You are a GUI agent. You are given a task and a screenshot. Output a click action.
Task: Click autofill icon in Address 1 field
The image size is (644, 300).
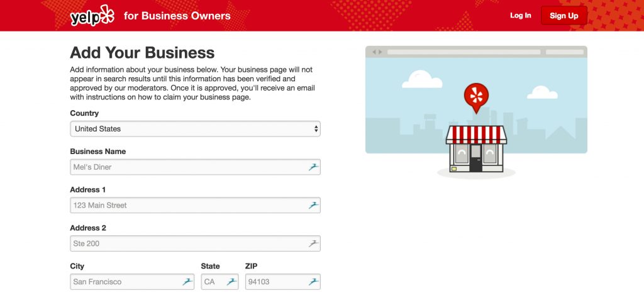313,205
